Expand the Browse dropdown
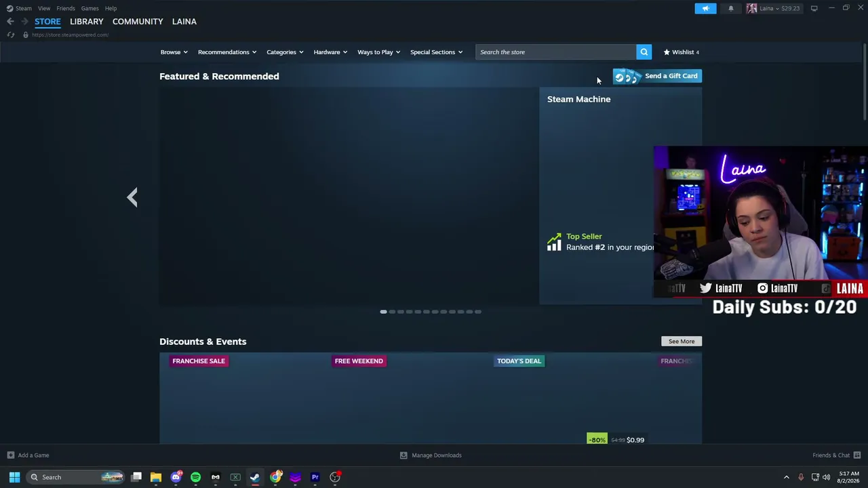This screenshot has height=488, width=868. coord(174,52)
